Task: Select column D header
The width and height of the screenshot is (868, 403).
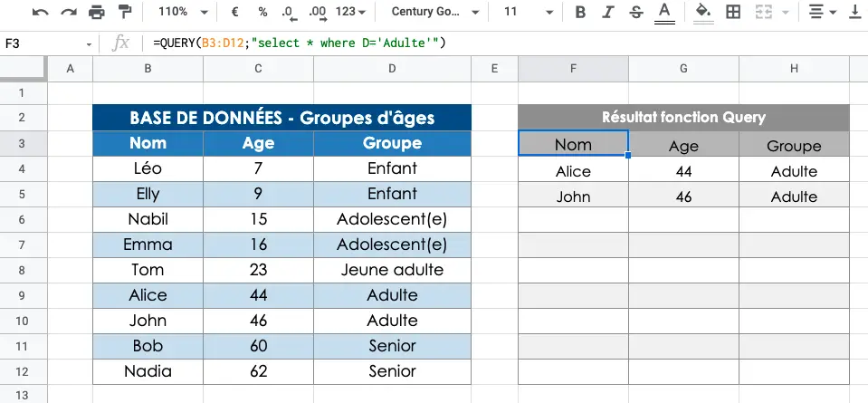Action: [x=392, y=69]
